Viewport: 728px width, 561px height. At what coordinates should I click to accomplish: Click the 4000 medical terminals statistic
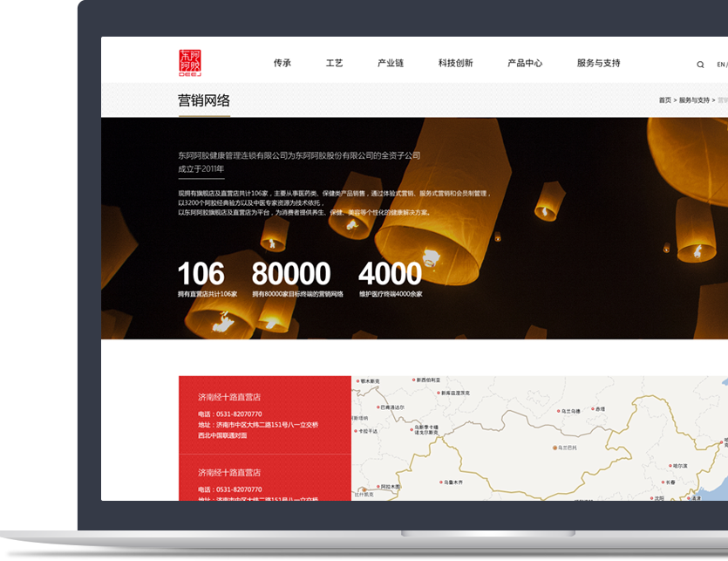390,273
